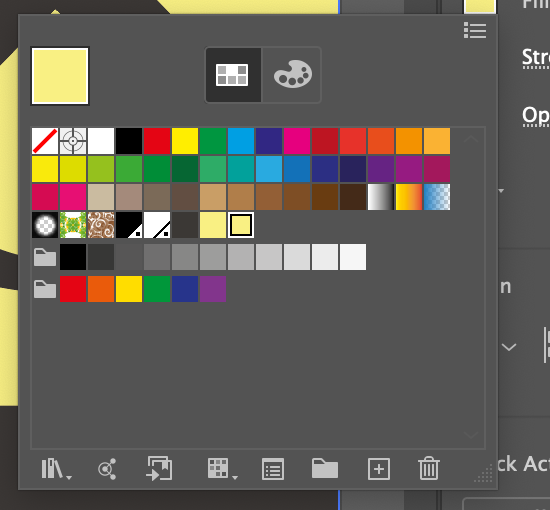The width and height of the screenshot is (550, 510).
Task: Select the Registration swatch with crosshair
Action: (x=73, y=141)
